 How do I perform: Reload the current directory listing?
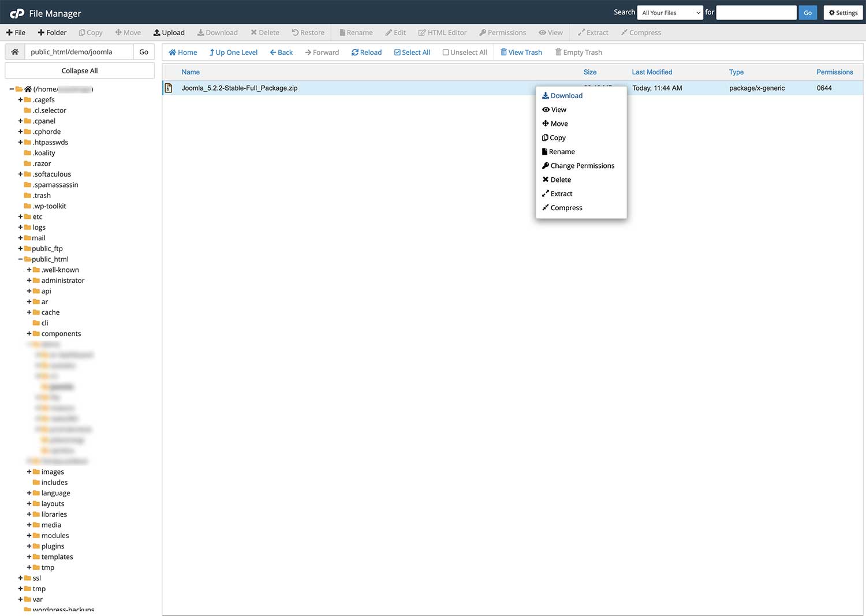pyautogui.click(x=367, y=53)
